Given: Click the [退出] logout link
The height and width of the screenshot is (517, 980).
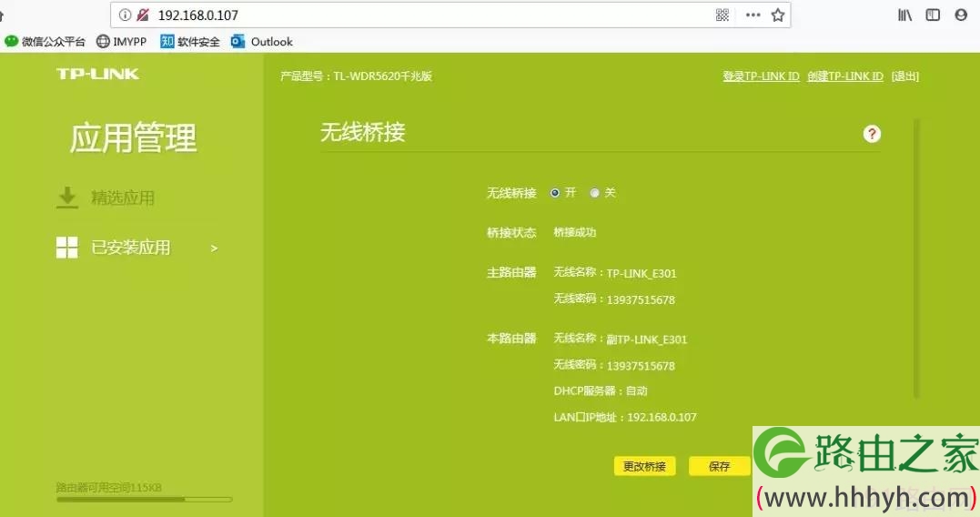Looking at the screenshot, I should [x=905, y=76].
